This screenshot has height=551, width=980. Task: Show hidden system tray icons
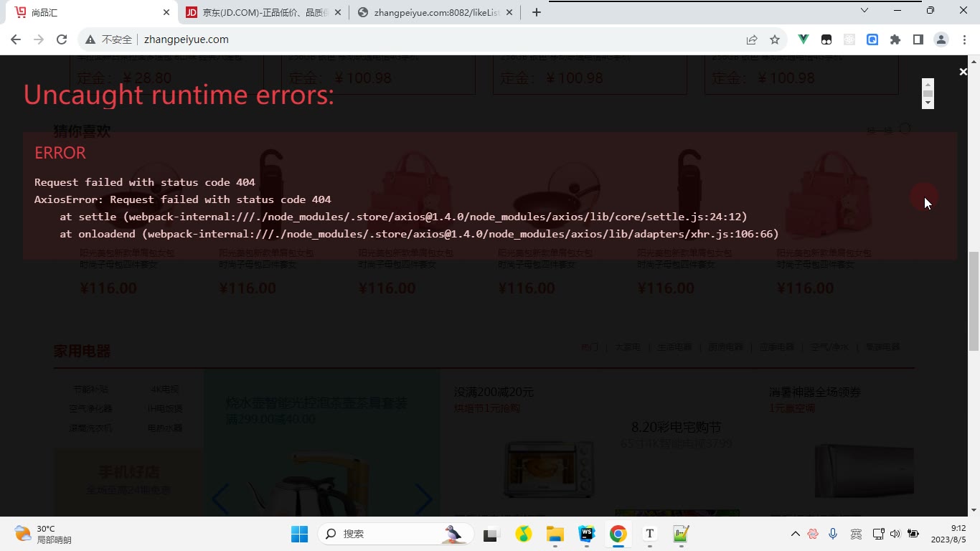pos(795,534)
